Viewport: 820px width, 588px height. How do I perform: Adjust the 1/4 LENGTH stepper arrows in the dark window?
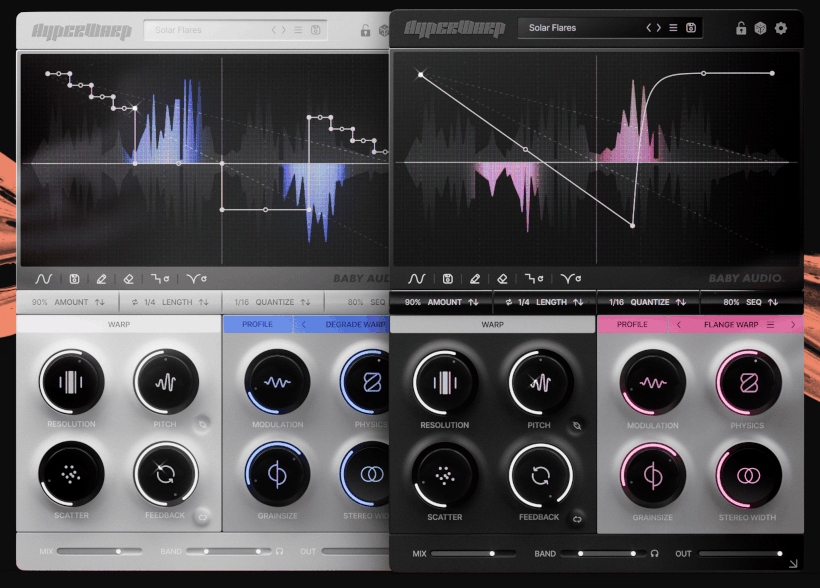578,302
